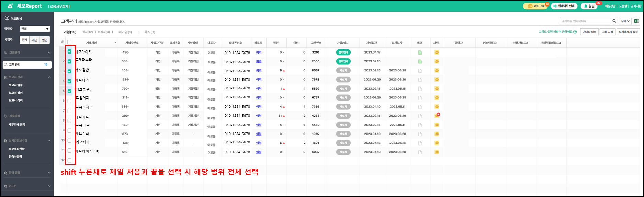This screenshot has width=644, height=197.
Task: Toggle the select-all header checkbox
Action: click(x=69, y=42)
